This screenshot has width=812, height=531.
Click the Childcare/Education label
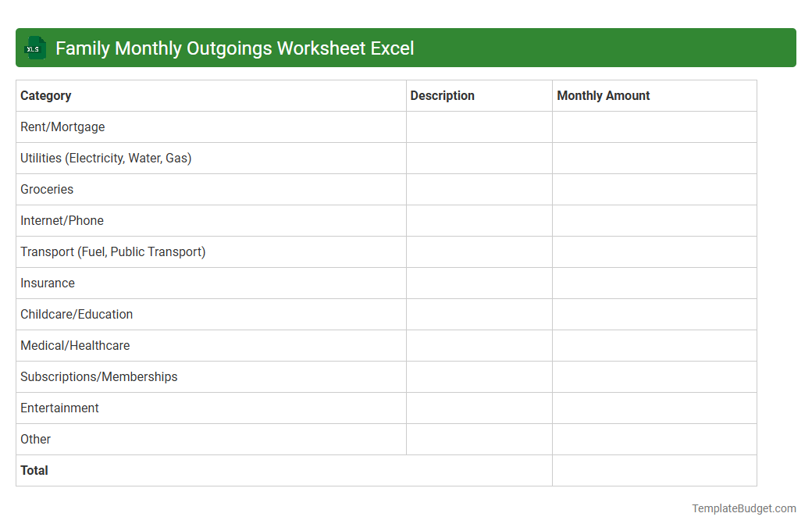pyautogui.click(x=77, y=314)
